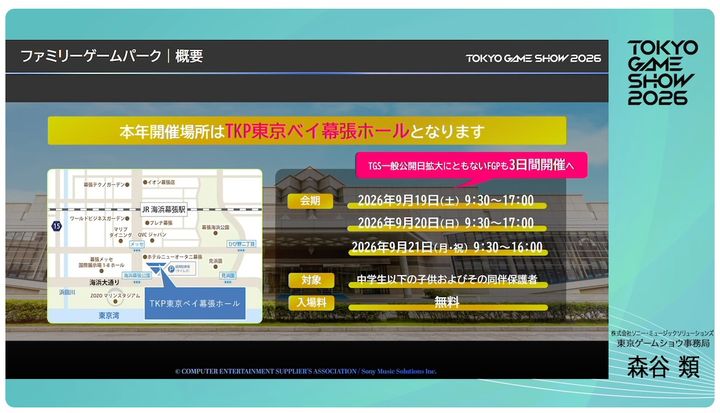Click the 幕張海浜公園 label on the map

[x=215, y=227]
